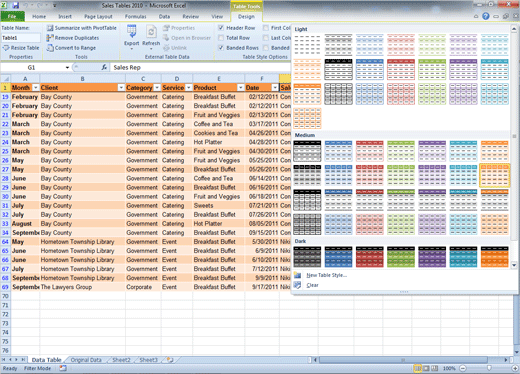Choose the black Light style in second row
This screenshot has width=520, height=374.
(x=338, y=69)
